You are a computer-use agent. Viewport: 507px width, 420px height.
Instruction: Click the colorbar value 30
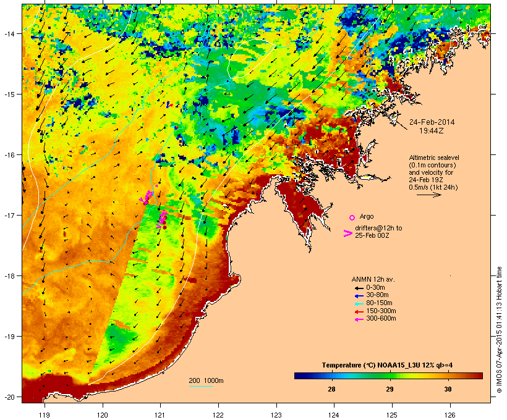click(x=448, y=389)
